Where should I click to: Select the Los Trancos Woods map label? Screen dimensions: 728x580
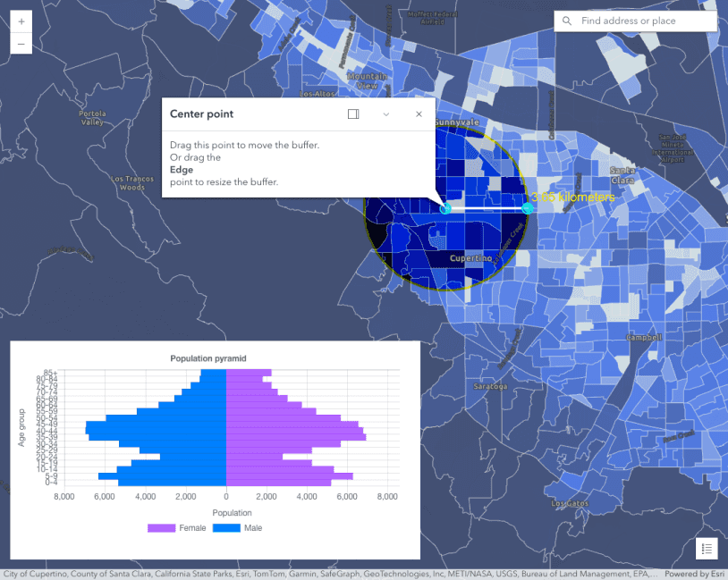[x=132, y=183]
